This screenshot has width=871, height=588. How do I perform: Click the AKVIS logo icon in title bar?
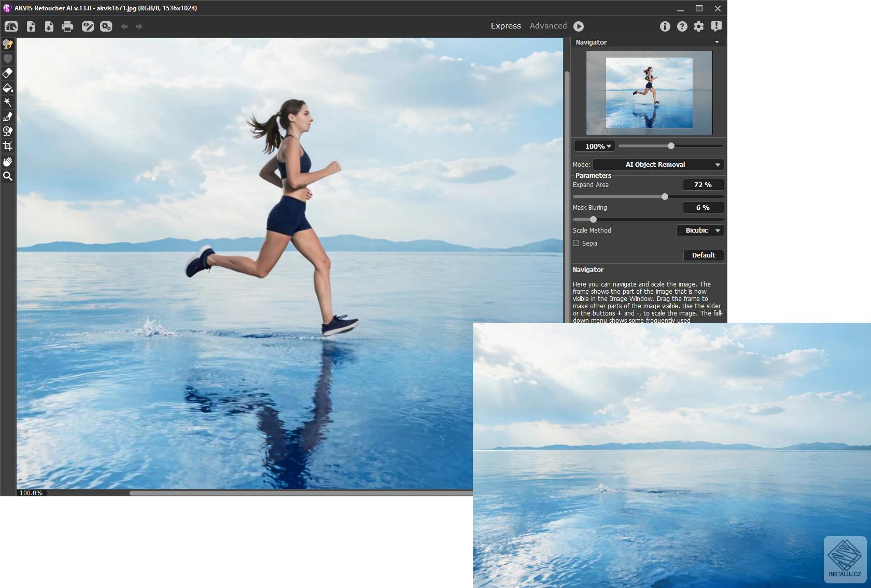tap(7, 8)
